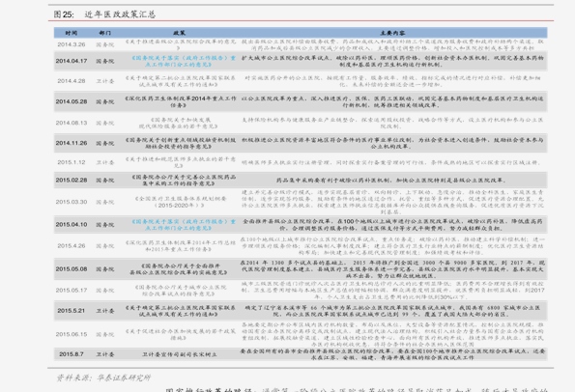The image size is (575, 392).
Task: Select the 2014.3.26 date cell
Action: coord(72,44)
